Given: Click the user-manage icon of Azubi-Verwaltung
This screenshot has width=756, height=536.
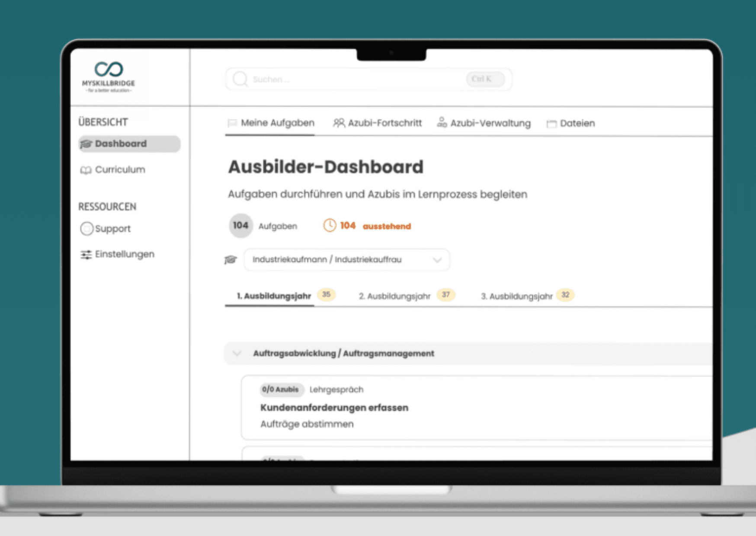Looking at the screenshot, I should coord(442,122).
